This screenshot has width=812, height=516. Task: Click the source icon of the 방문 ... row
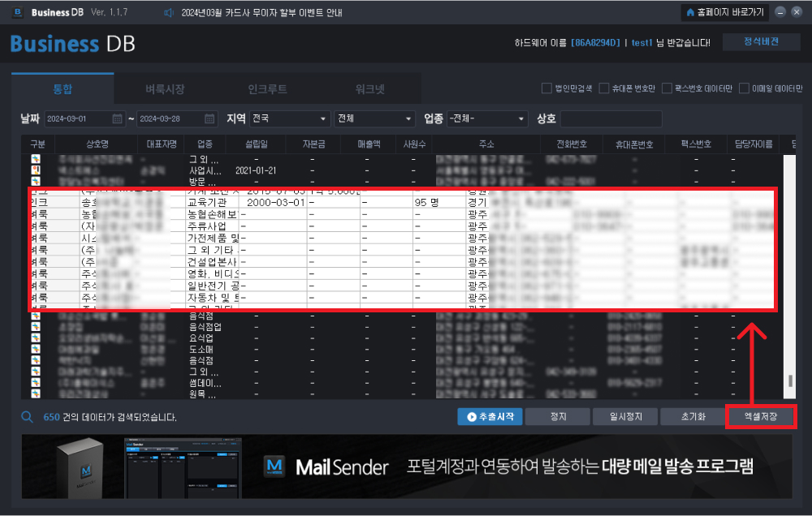click(x=36, y=182)
